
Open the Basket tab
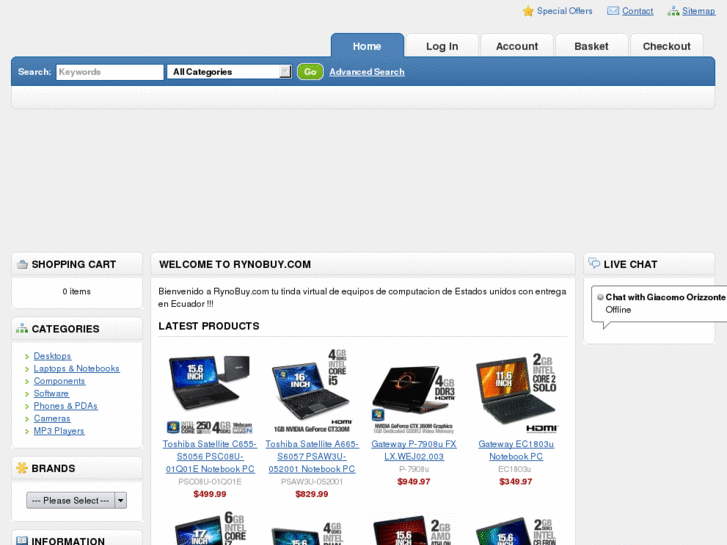(592, 46)
